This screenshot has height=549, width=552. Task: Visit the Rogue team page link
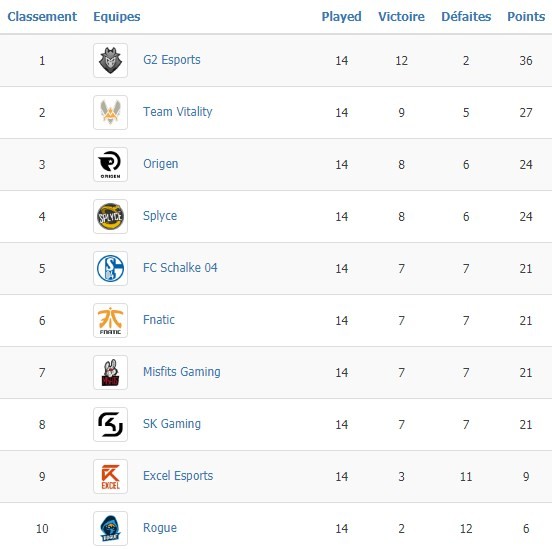(x=160, y=528)
